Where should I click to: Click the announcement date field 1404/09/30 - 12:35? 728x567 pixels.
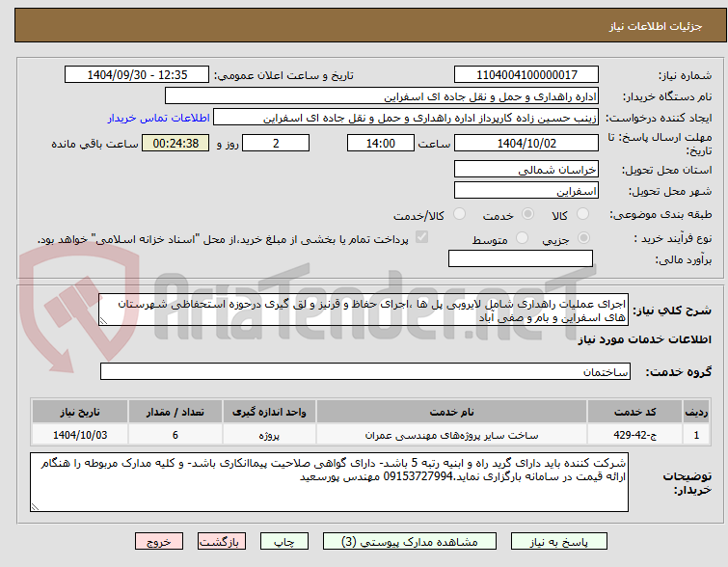[x=137, y=75]
